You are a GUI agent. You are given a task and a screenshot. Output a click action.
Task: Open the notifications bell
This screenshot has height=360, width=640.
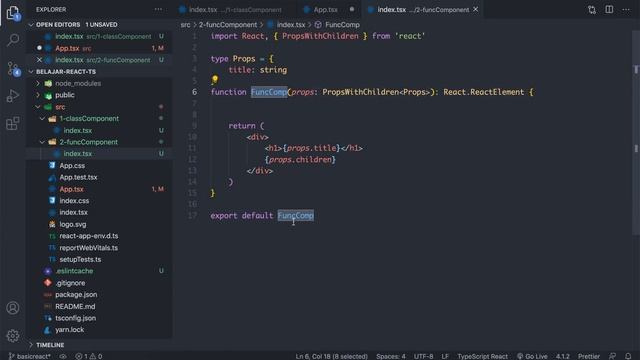point(628,356)
